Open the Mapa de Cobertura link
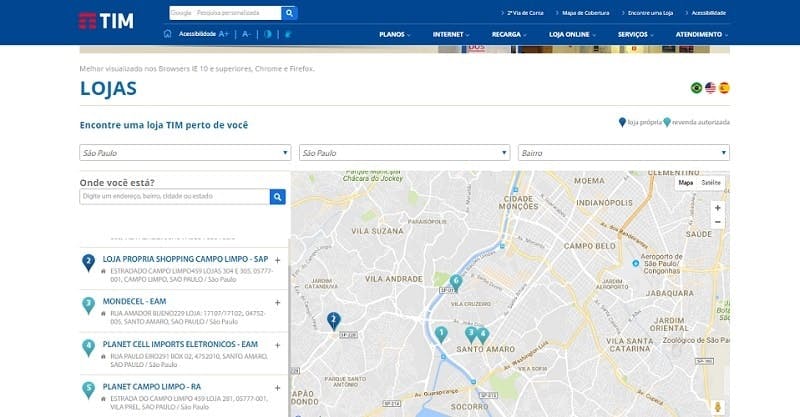This screenshot has width=800, height=417. coord(585,13)
